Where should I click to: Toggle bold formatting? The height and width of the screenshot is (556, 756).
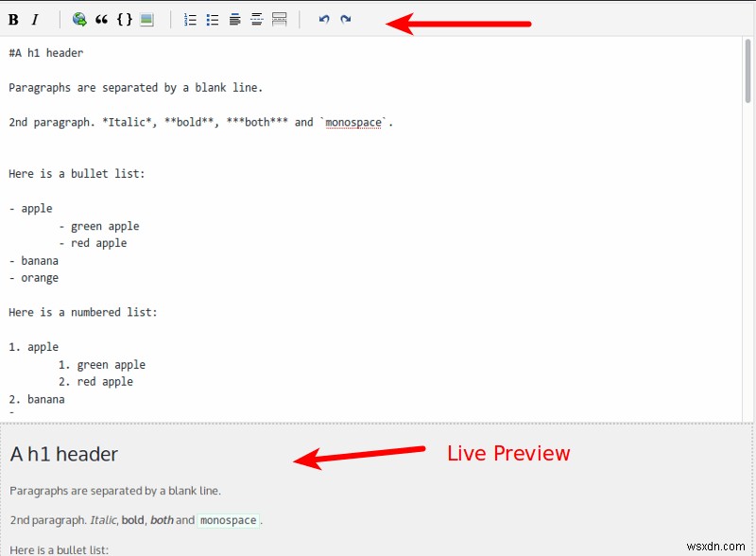tap(14, 19)
